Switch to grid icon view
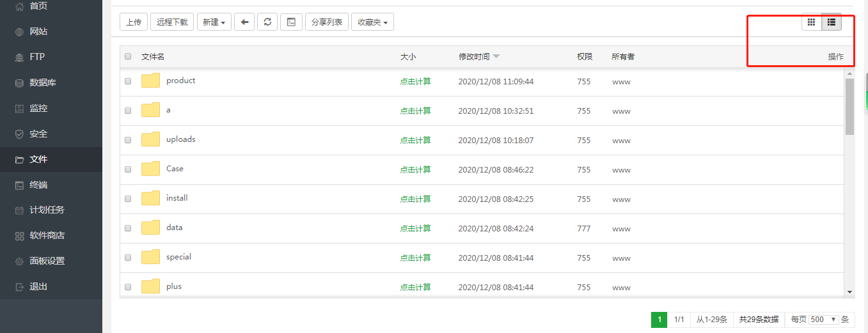This screenshot has width=868, height=333. [x=812, y=22]
